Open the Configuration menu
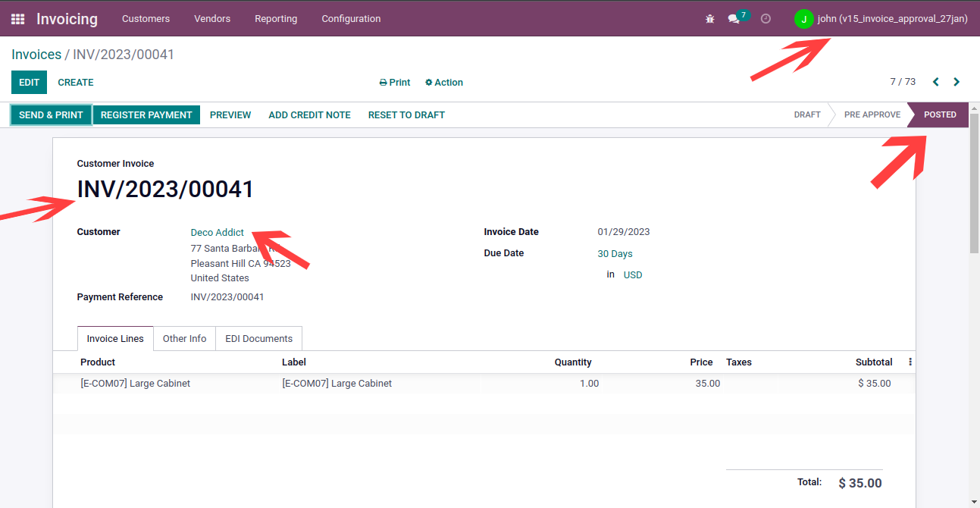Image resolution: width=980 pixels, height=508 pixels. tap(351, 18)
